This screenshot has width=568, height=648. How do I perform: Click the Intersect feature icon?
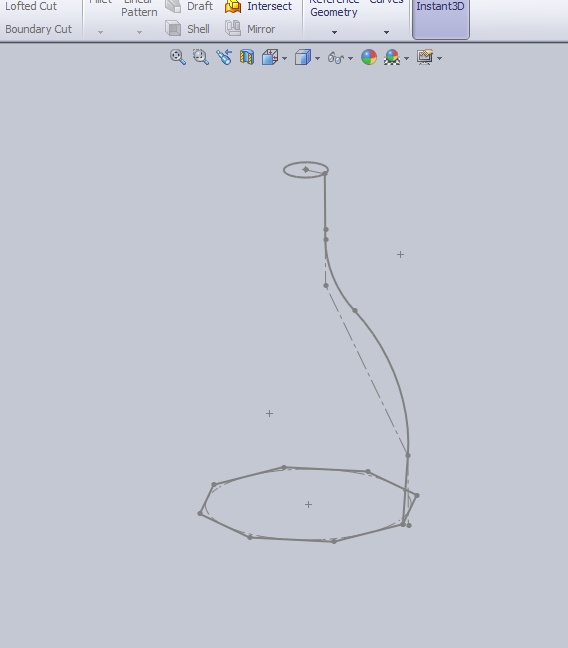[233, 6]
